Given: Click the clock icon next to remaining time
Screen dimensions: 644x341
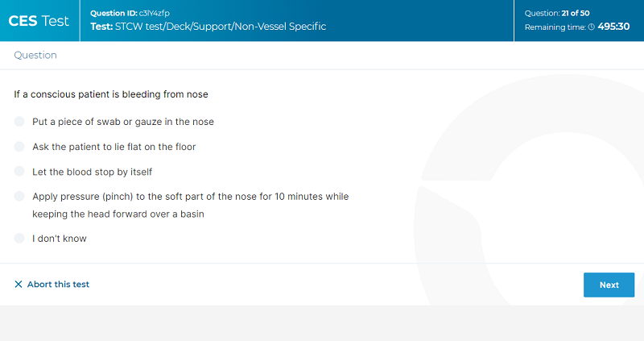Looking at the screenshot, I should [x=591, y=27].
